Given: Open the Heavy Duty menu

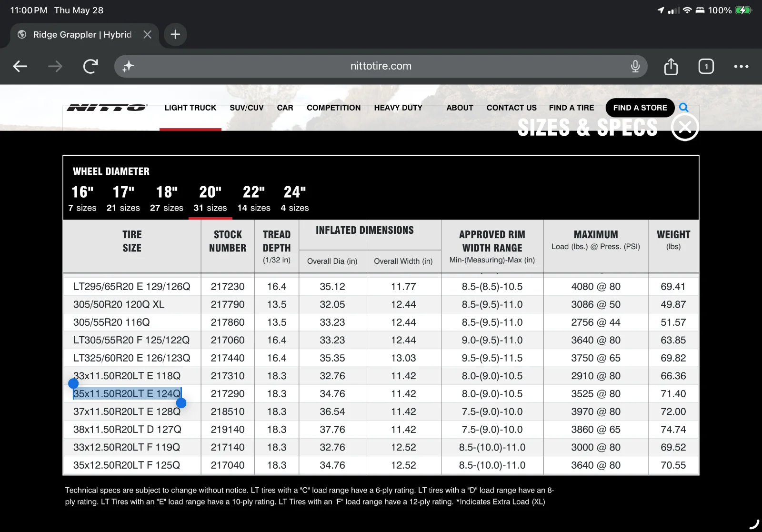Looking at the screenshot, I should [x=398, y=108].
